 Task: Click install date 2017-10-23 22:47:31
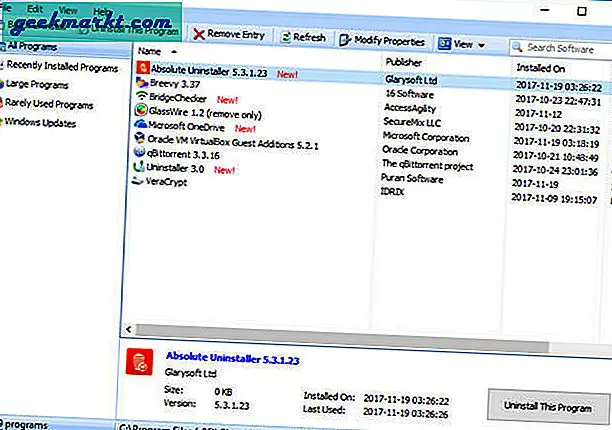point(558,100)
